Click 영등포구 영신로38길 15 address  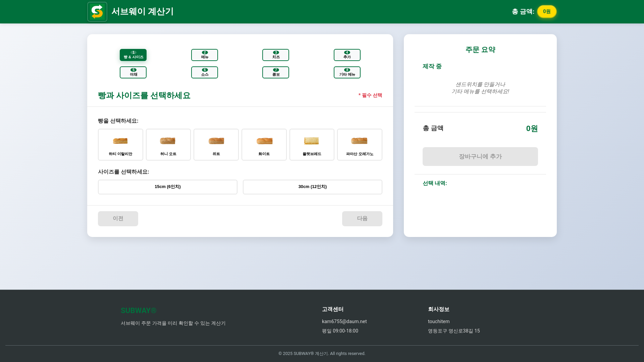[454, 331]
